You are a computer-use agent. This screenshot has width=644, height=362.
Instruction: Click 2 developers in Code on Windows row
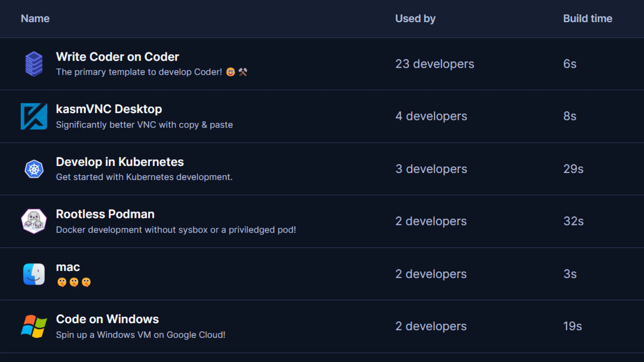coord(431,326)
